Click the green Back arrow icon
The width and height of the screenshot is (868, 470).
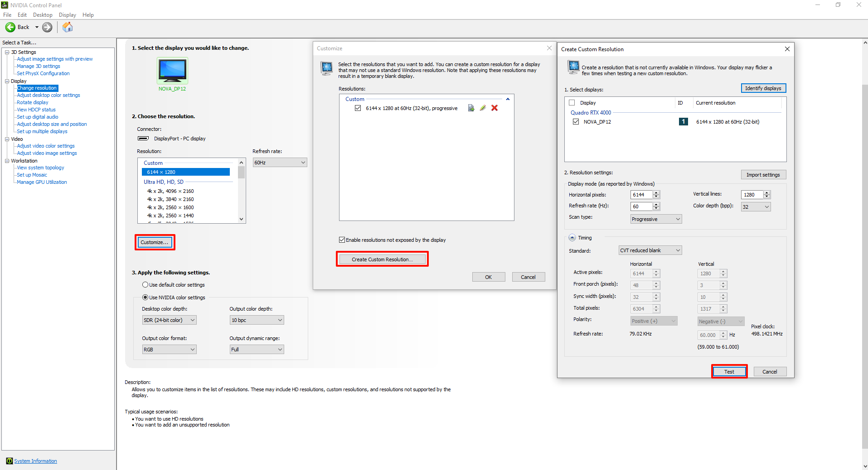[10, 27]
